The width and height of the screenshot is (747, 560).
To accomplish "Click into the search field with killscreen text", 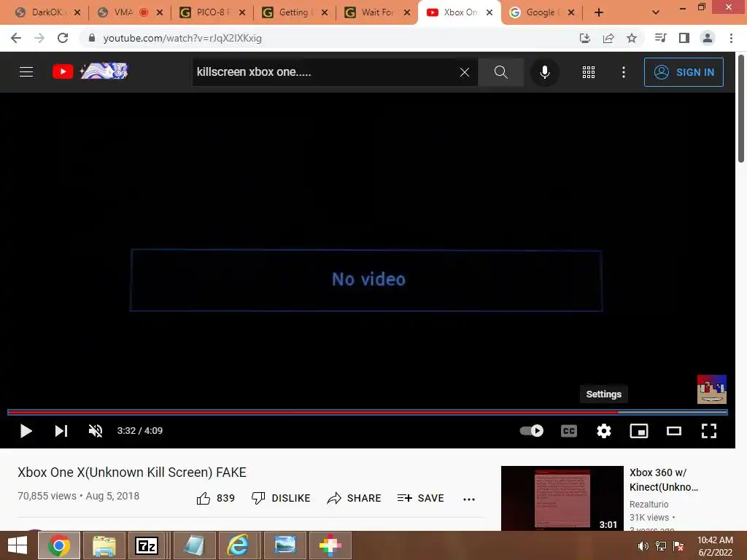I will click(x=324, y=72).
